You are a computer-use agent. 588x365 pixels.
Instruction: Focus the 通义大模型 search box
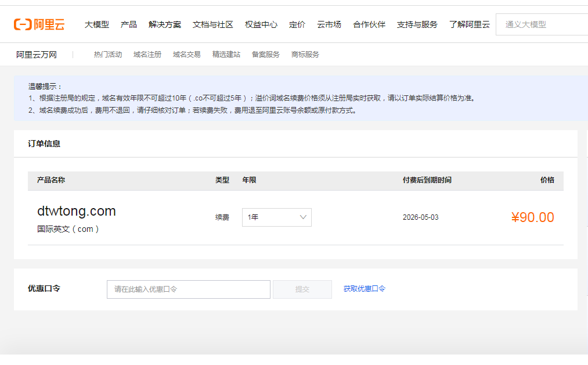pos(542,24)
